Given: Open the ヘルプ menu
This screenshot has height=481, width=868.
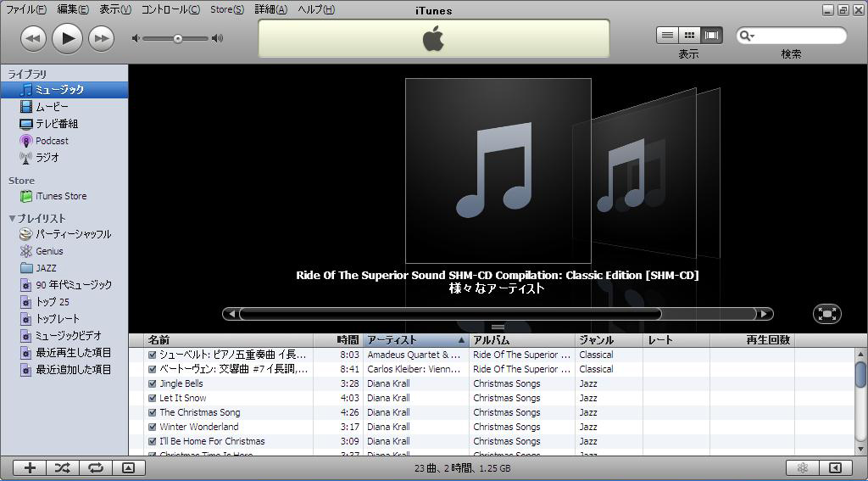Looking at the screenshot, I should 316,9.
